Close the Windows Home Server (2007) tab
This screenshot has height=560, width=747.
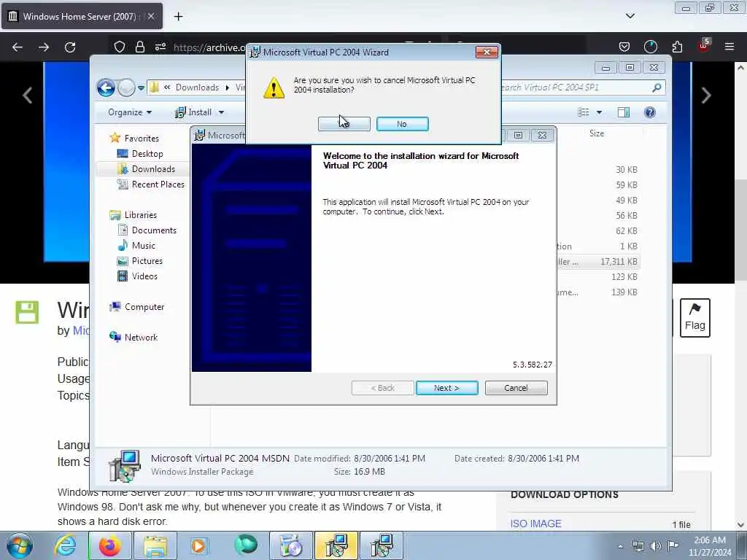coord(151,16)
